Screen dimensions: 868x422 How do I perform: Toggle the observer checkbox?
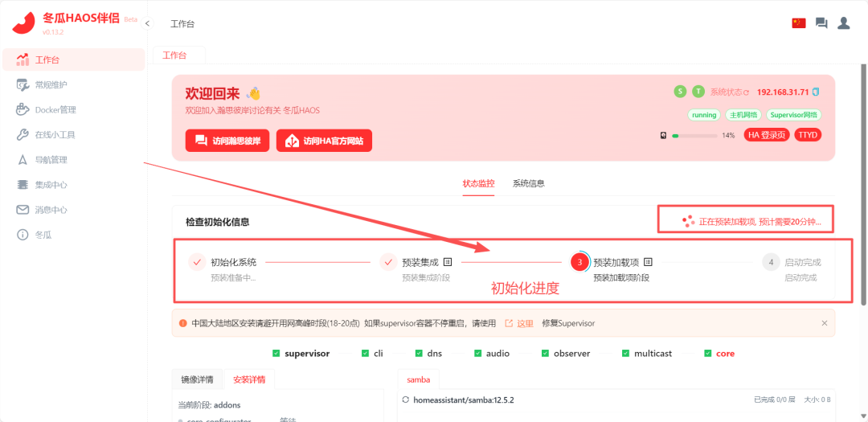point(545,354)
